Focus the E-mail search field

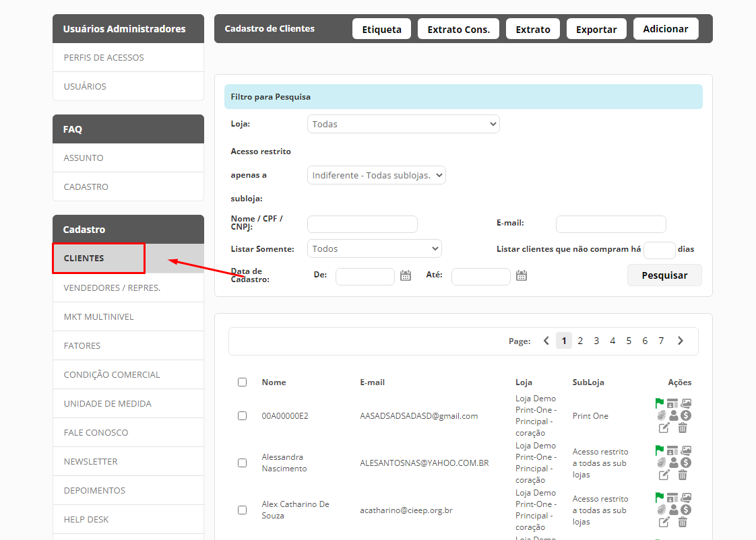[x=611, y=224]
